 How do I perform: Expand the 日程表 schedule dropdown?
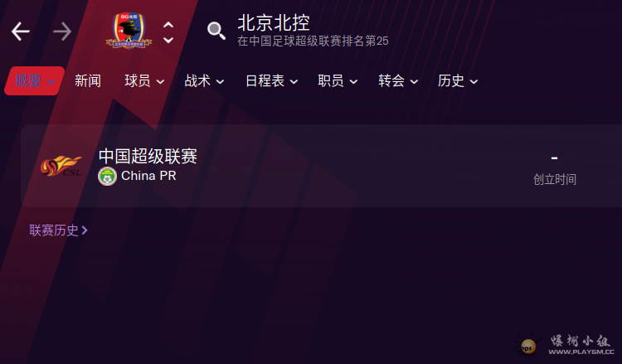pyautogui.click(x=272, y=81)
